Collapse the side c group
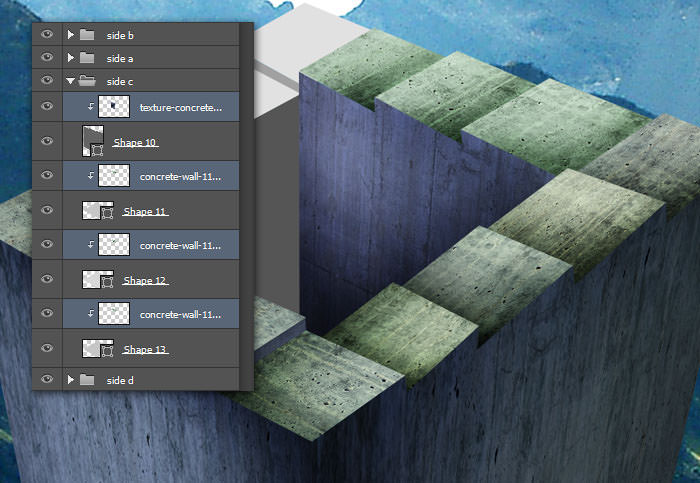 click(71, 81)
